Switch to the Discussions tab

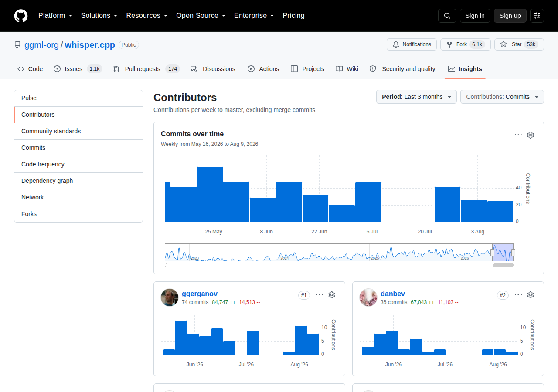213,69
